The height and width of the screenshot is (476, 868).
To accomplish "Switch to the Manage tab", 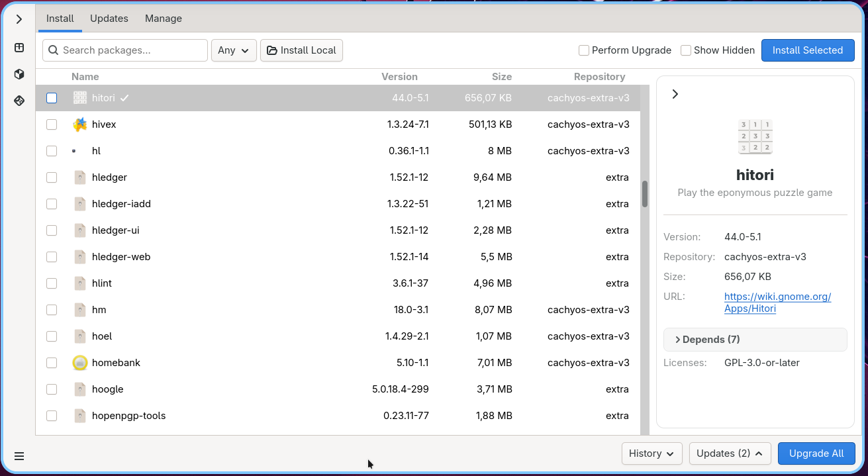I will click(x=164, y=19).
